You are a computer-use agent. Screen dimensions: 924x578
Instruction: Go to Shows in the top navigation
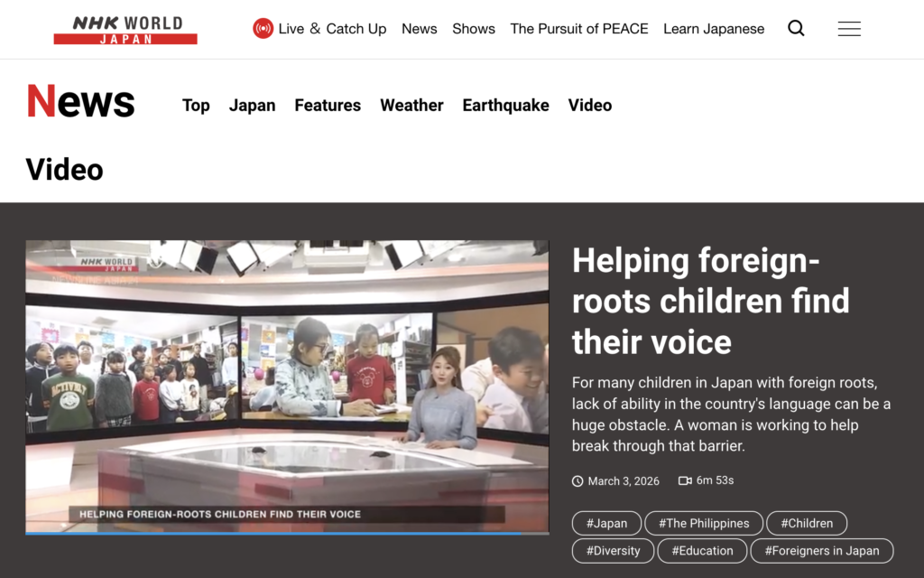pyautogui.click(x=474, y=29)
